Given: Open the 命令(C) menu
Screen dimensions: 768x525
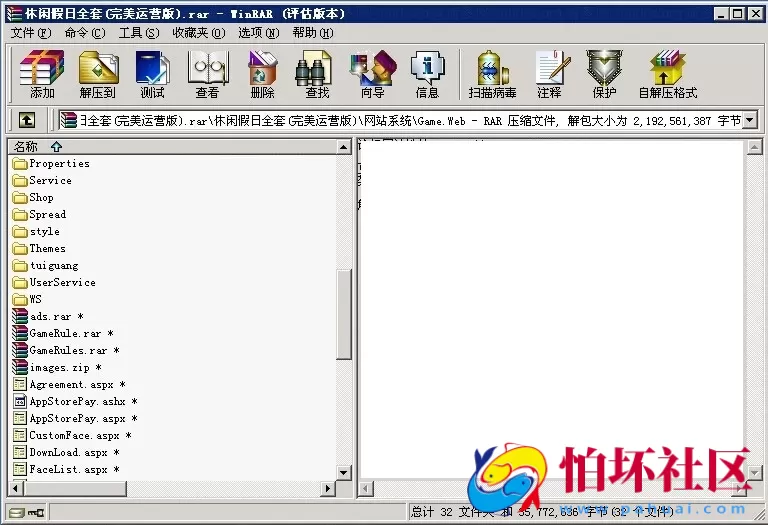Looking at the screenshot, I should [85, 33].
